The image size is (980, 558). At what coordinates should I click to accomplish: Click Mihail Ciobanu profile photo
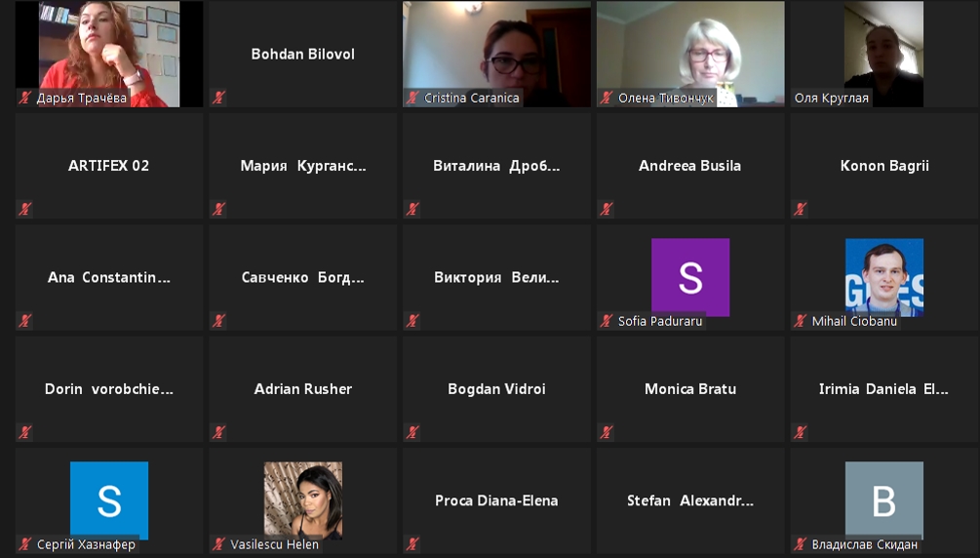[x=884, y=276]
